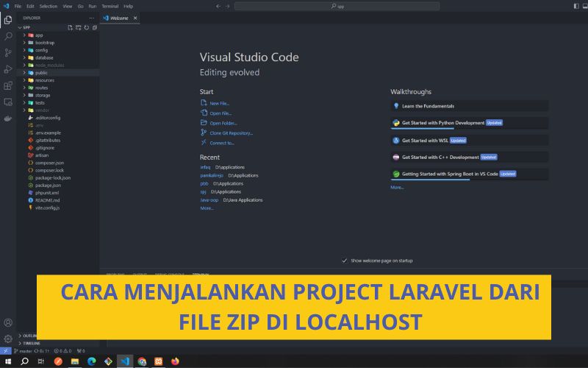Click Open Folder... link
Image resolution: width=588 pixels, height=368 pixels.
[x=223, y=123]
